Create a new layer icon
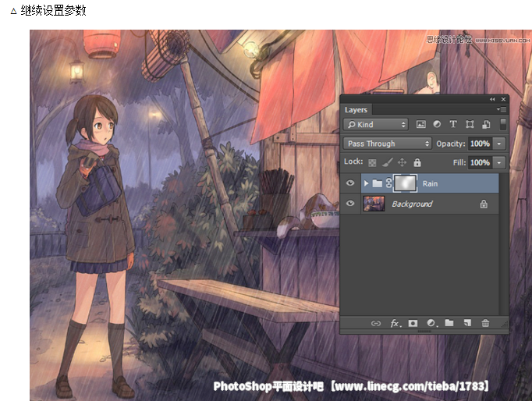This screenshot has height=401, width=532. (467, 323)
